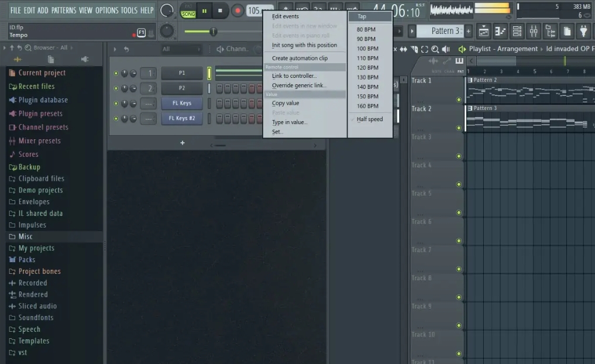Click the slide tool arrows in the Playlist toolbar
Image resolution: width=595 pixels, height=364 pixels.
click(x=404, y=49)
